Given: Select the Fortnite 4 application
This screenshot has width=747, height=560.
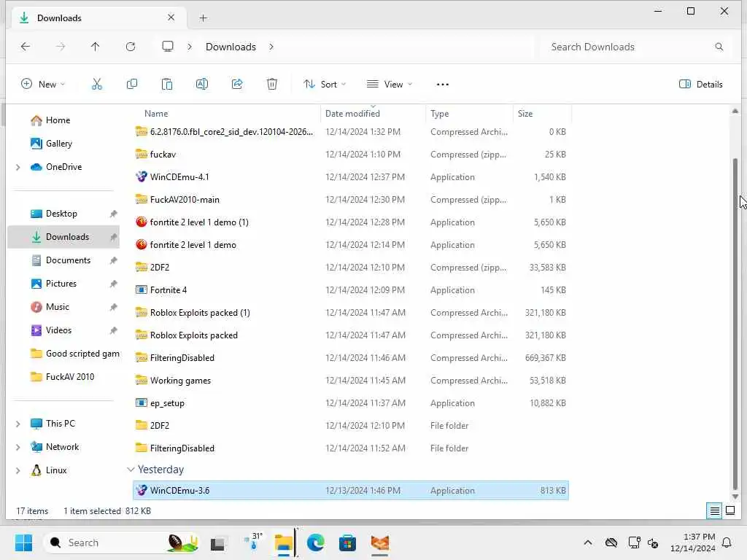Looking at the screenshot, I should pyautogui.click(x=351, y=290).
